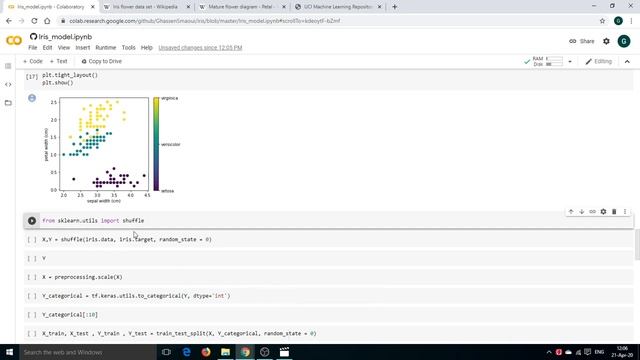This screenshot has width=640, height=360.
Task: Open RAM and Disk connection dropdown arrow
Action: click(x=570, y=62)
